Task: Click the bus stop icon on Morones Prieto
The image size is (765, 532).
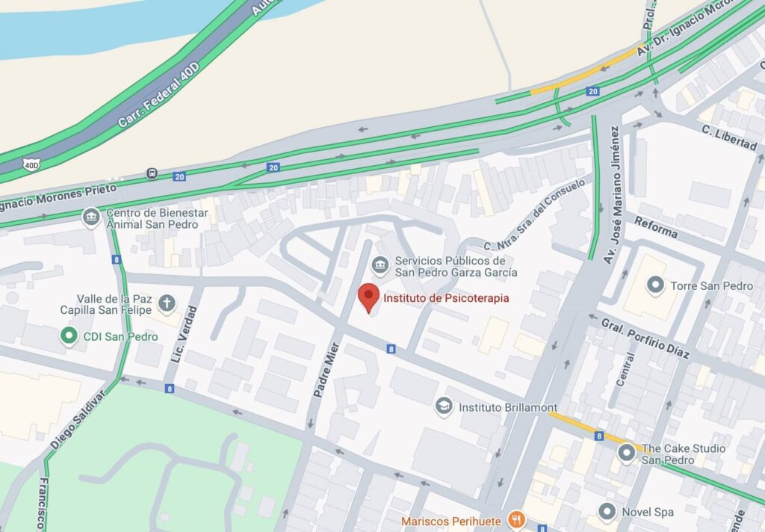Action: [152, 173]
